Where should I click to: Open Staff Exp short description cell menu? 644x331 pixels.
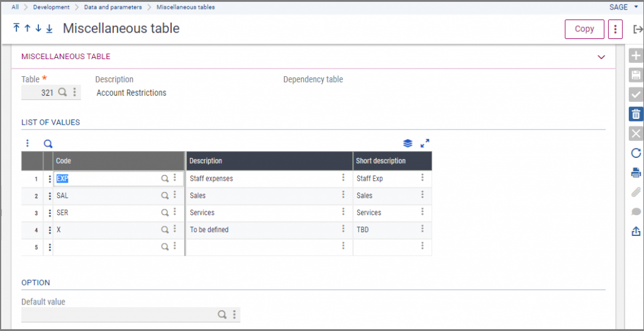pyautogui.click(x=422, y=177)
